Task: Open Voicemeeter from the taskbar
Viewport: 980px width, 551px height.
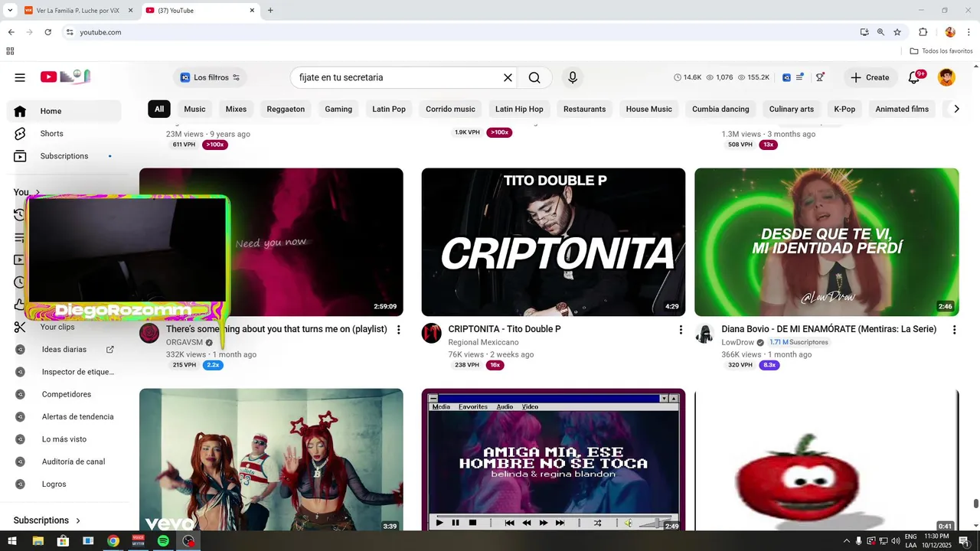Action: click(x=138, y=541)
